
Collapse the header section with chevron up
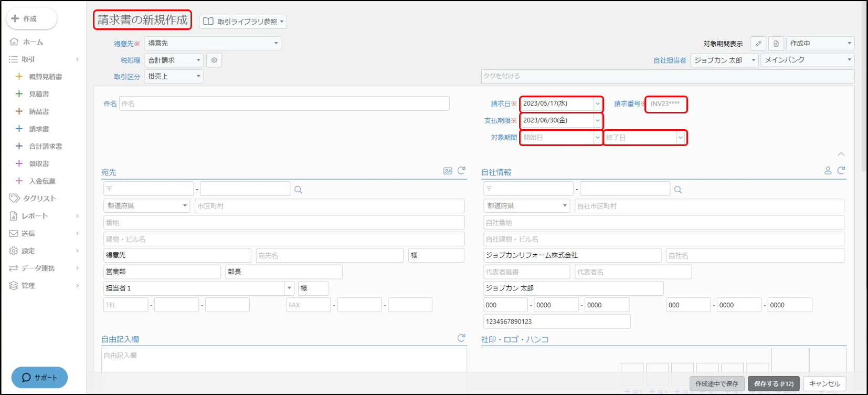pos(841,154)
